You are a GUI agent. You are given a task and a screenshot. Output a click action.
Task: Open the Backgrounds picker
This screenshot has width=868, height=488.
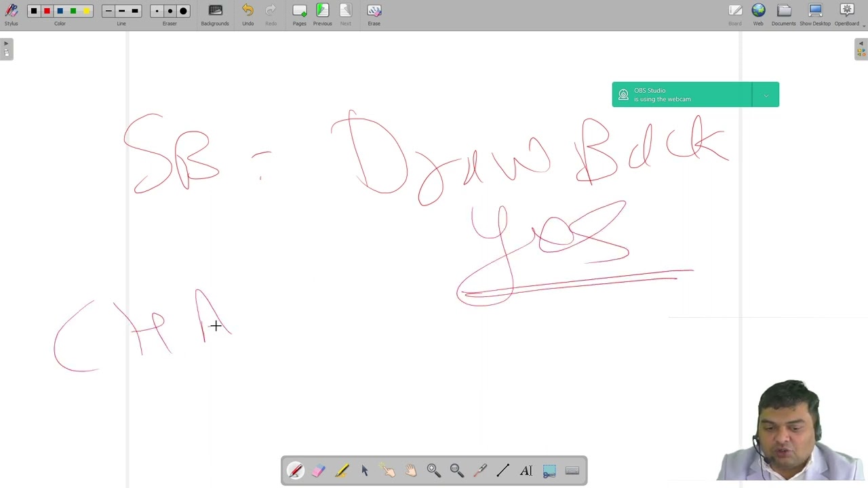(215, 14)
